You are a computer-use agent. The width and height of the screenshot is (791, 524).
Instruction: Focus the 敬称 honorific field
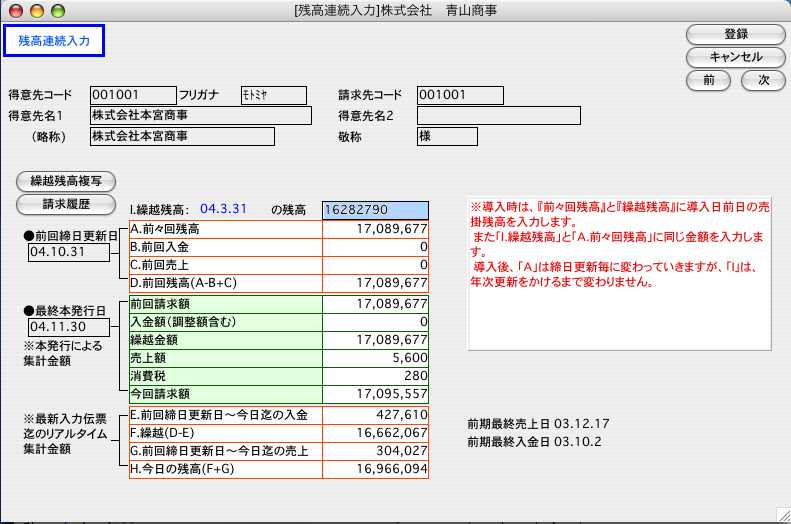[x=445, y=136]
